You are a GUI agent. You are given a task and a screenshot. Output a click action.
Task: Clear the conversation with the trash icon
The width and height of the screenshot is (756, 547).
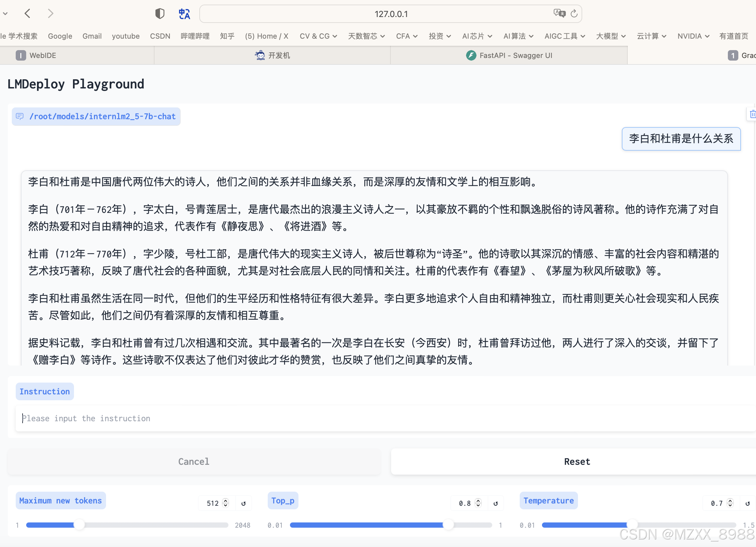pos(753,114)
